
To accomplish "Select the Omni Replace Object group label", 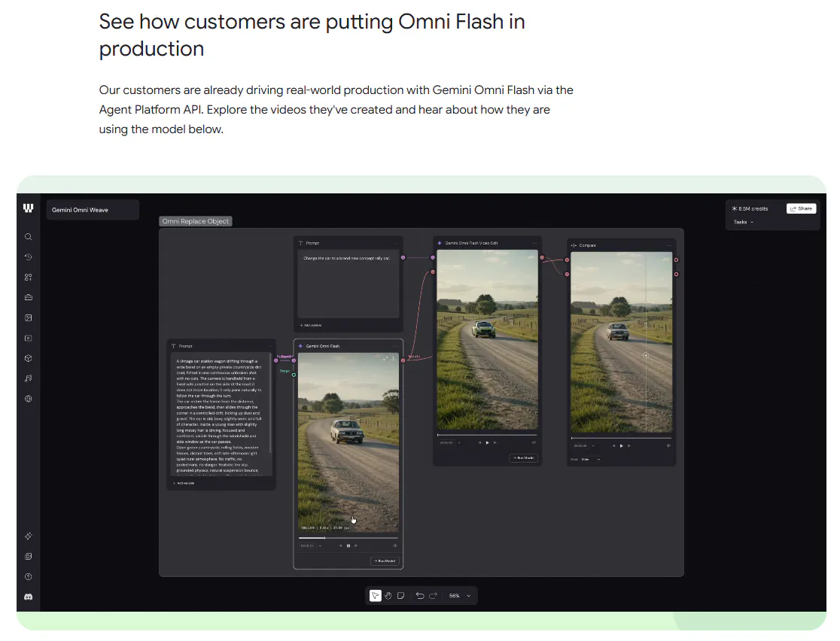I will click(196, 221).
